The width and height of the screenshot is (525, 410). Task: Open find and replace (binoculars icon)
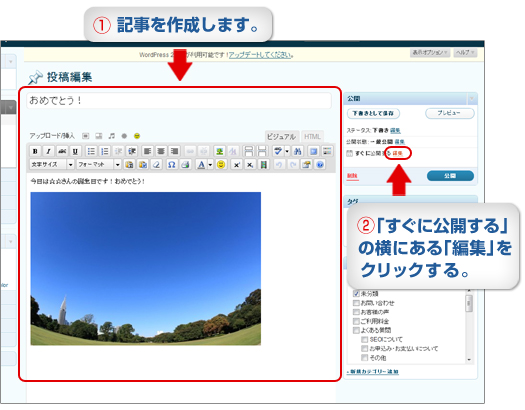tap(297, 151)
